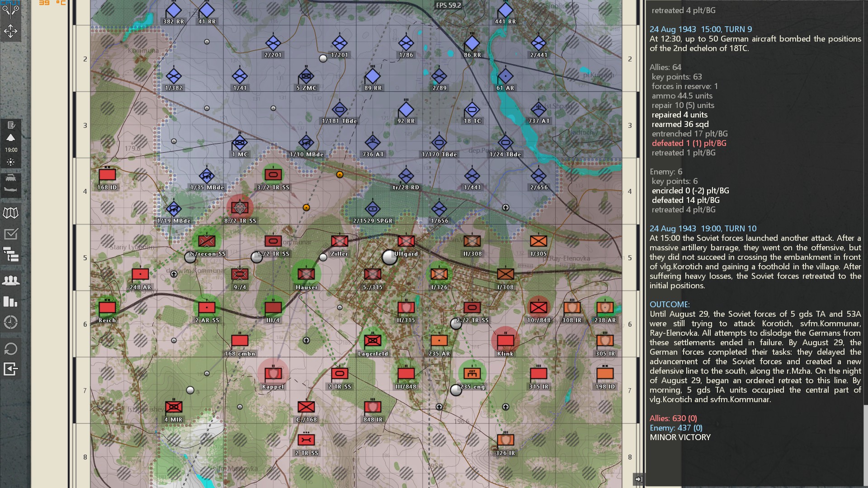The image size is (868, 488).
Task: Click the clock time icon
Action: coord(11,322)
